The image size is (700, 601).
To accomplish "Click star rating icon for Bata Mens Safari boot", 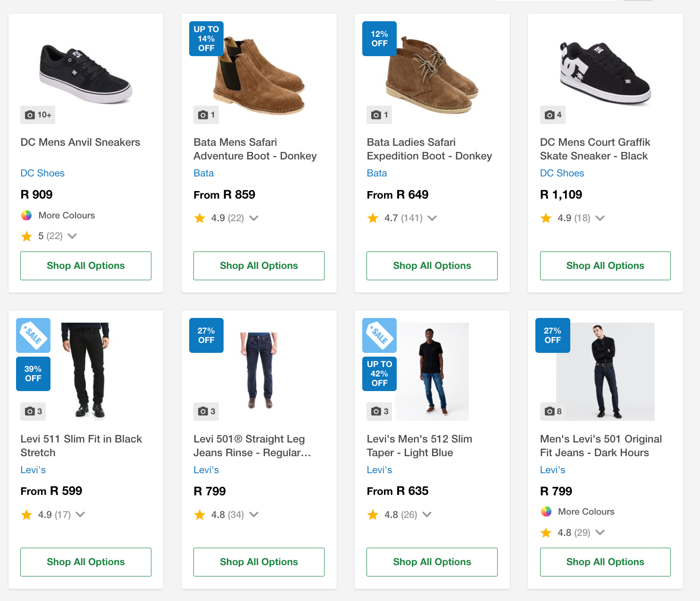I will [x=200, y=218].
